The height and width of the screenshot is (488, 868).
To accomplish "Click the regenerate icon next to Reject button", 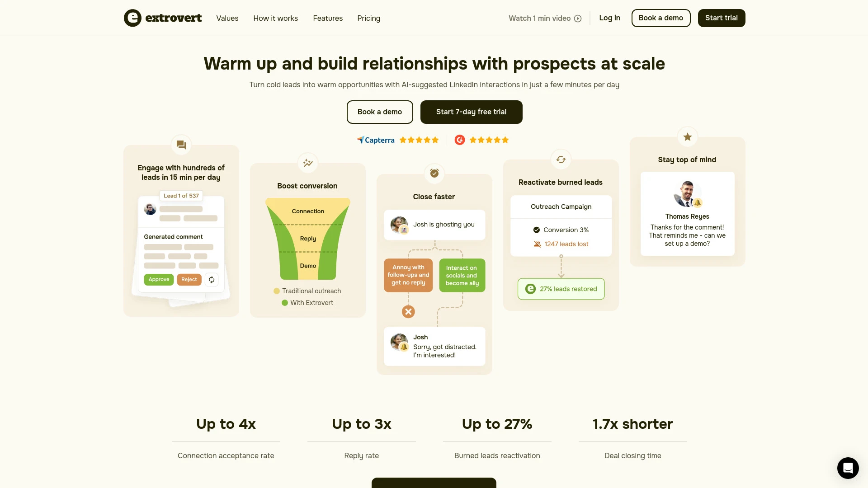I will pos(212,279).
